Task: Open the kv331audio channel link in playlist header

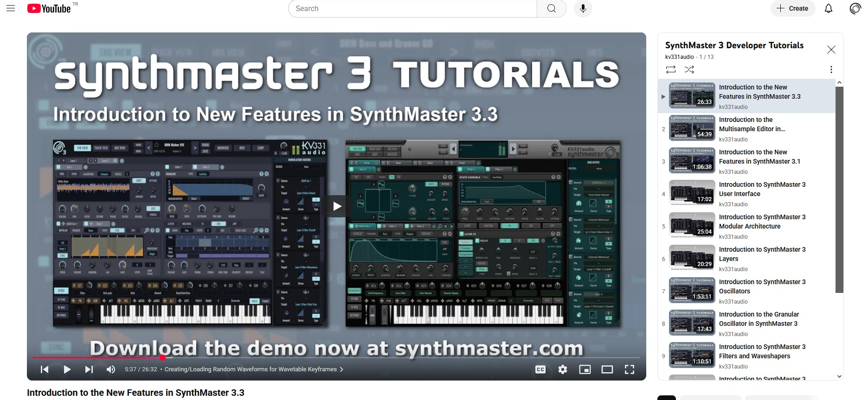Action: pos(680,57)
